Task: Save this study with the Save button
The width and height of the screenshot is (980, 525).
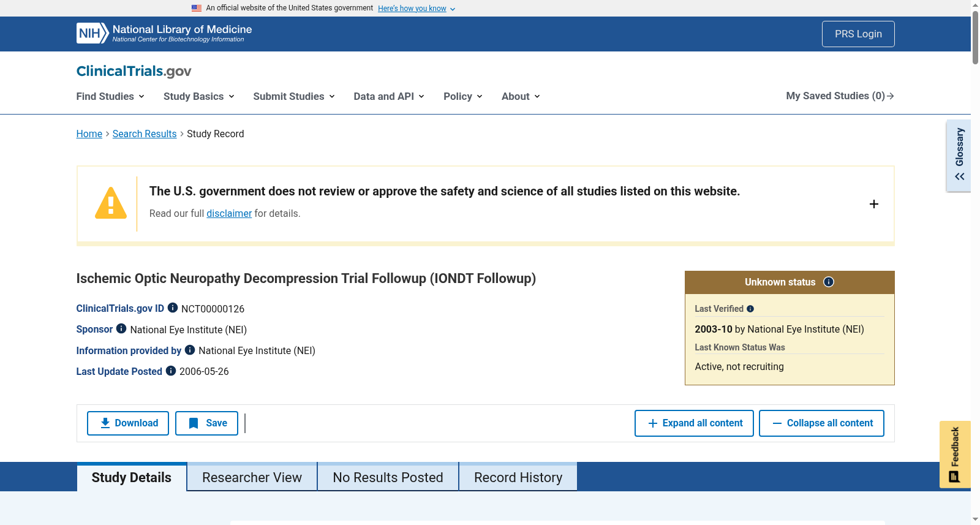Action: pos(206,423)
